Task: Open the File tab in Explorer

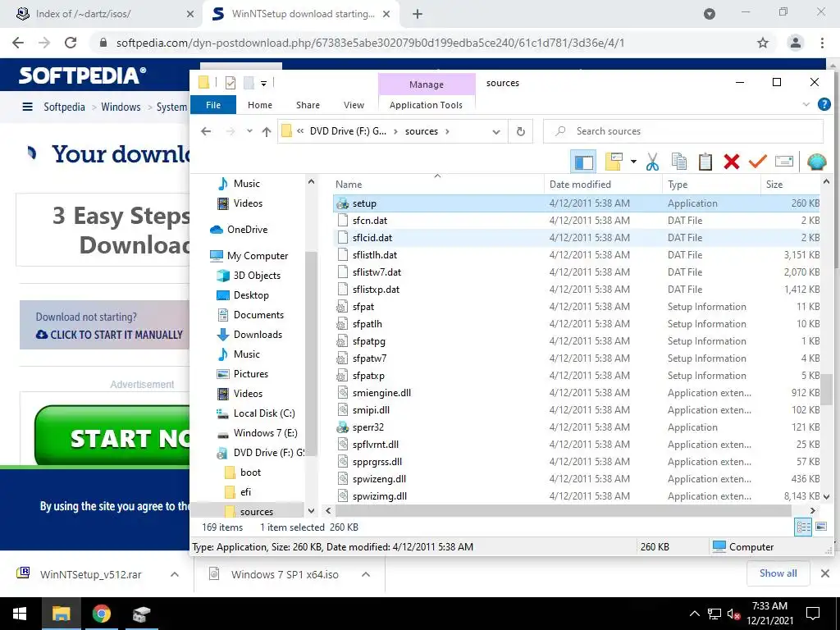Action: [x=213, y=105]
